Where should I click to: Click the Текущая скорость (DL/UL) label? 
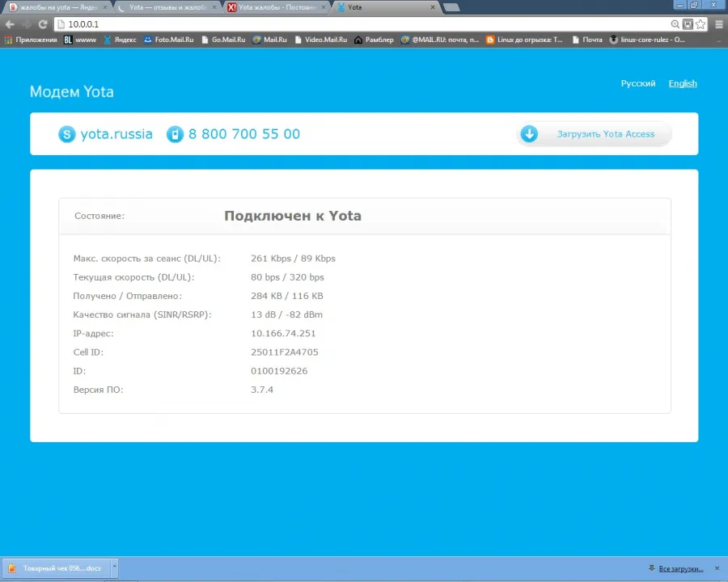tap(133, 277)
